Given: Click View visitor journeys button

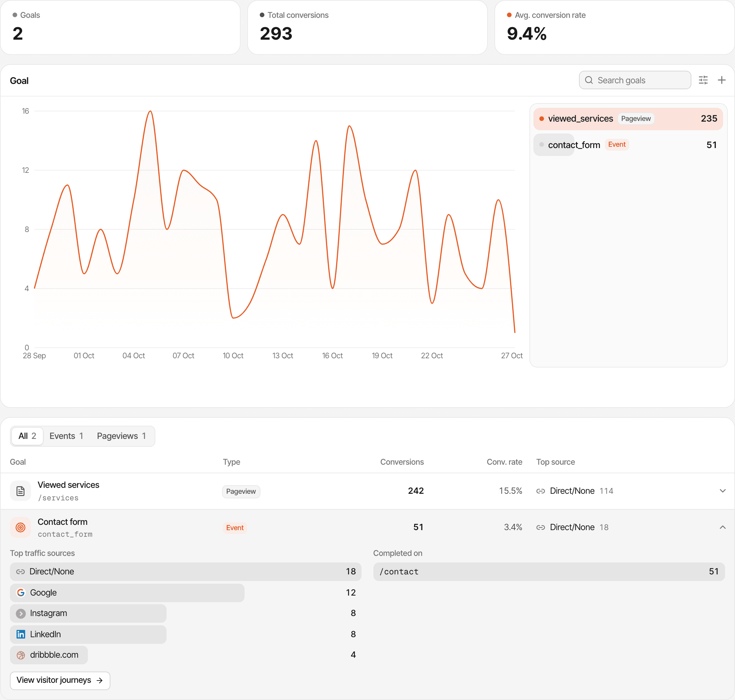Looking at the screenshot, I should [60, 680].
